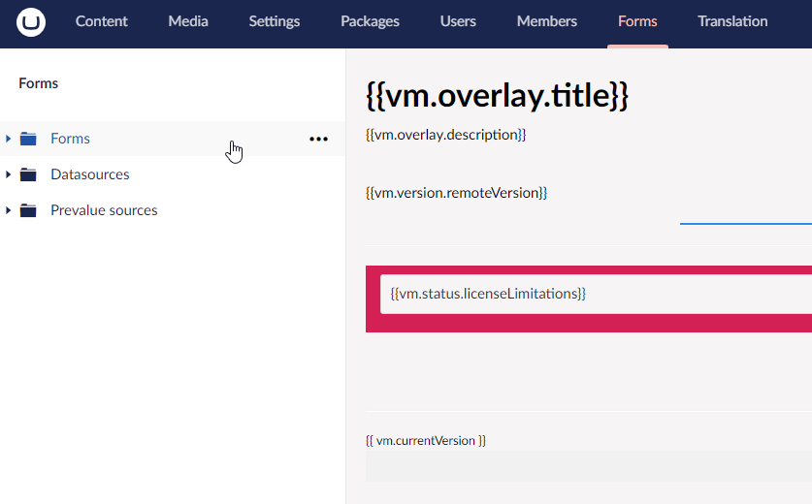The image size is (812, 504).
Task: Open the Users section
Action: (458, 21)
